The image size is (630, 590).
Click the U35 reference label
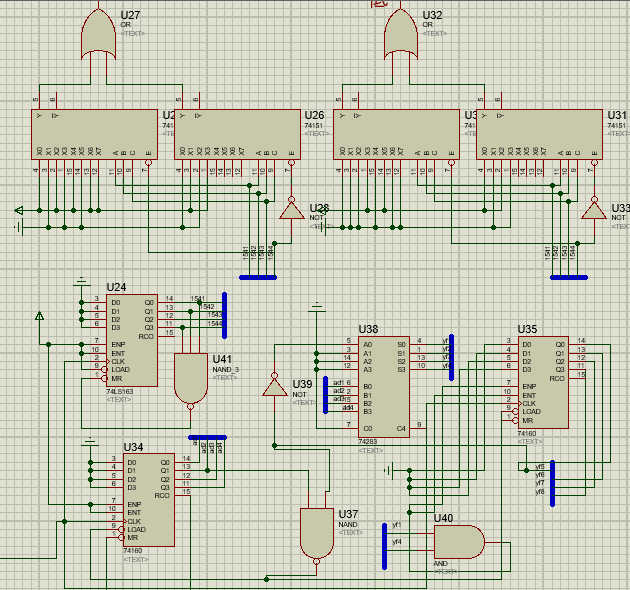tap(528, 329)
